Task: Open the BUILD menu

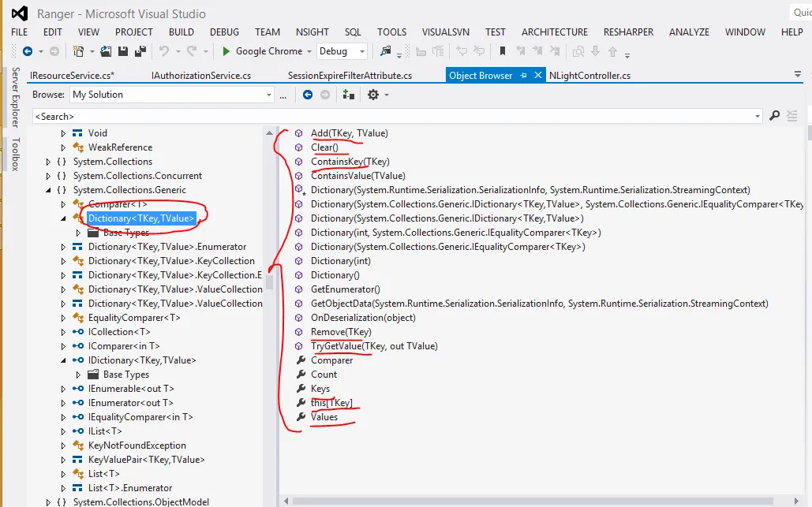Action: click(181, 32)
